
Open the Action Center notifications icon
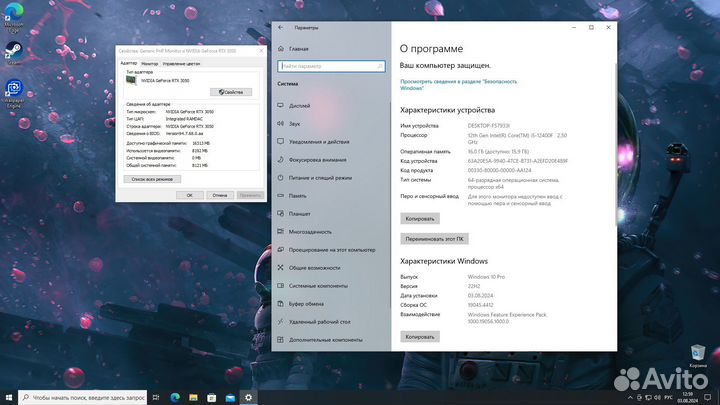click(x=708, y=397)
